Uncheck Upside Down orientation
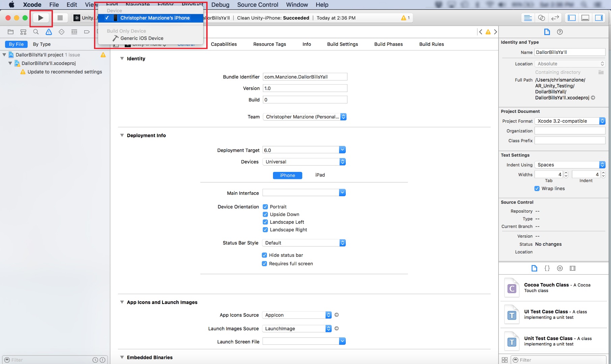This screenshot has width=611, height=364. pos(265,214)
